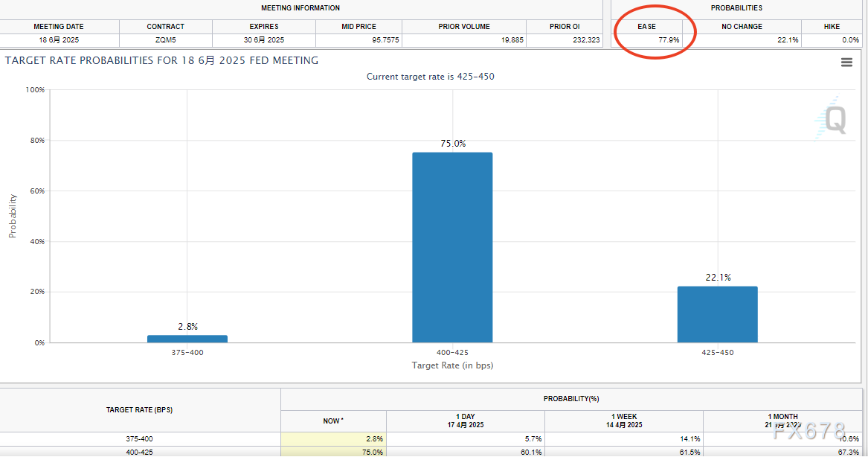Screen dimensions: 868x457
Task: Click the PRIOR VOLUME column header
Action: pyautogui.click(x=464, y=27)
